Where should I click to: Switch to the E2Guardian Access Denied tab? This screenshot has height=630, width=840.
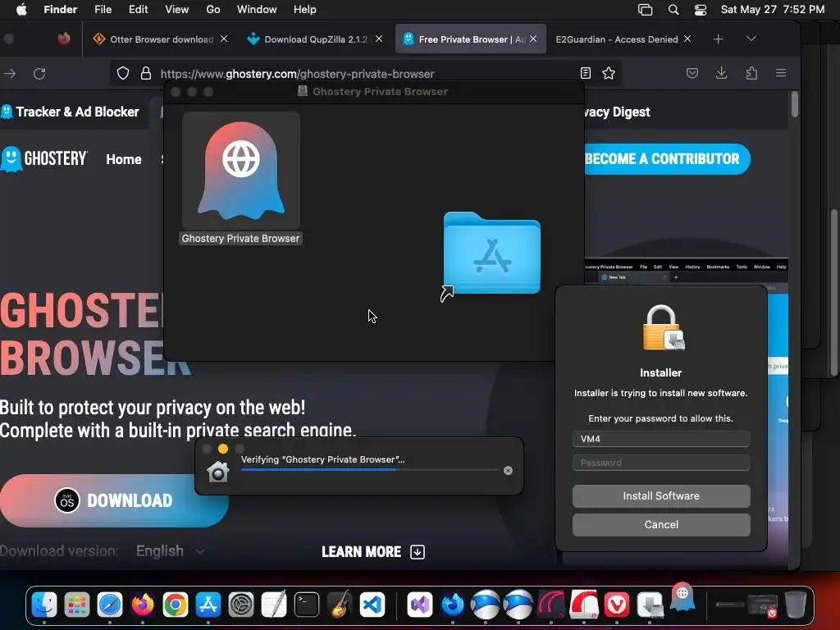(x=617, y=39)
